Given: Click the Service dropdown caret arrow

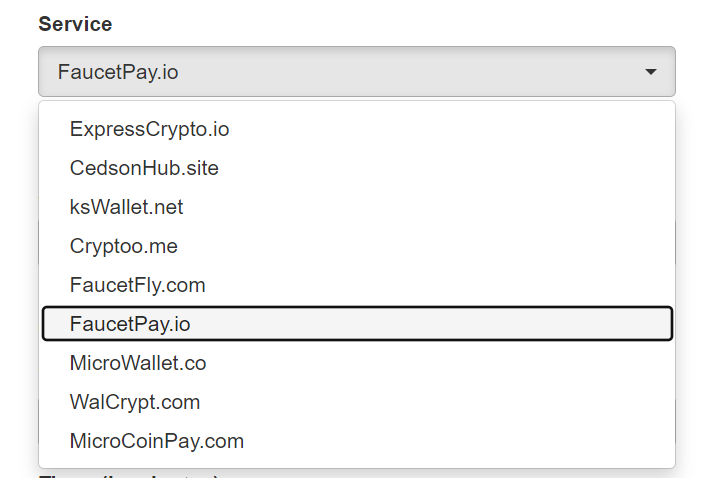Looking at the screenshot, I should coord(650,72).
